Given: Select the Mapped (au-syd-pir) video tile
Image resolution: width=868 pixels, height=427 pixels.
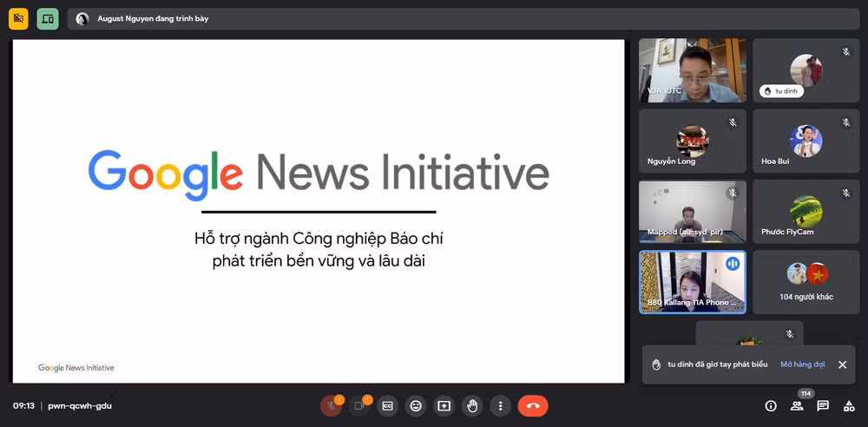Looking at the screenshot, I should tap(693, 212).
